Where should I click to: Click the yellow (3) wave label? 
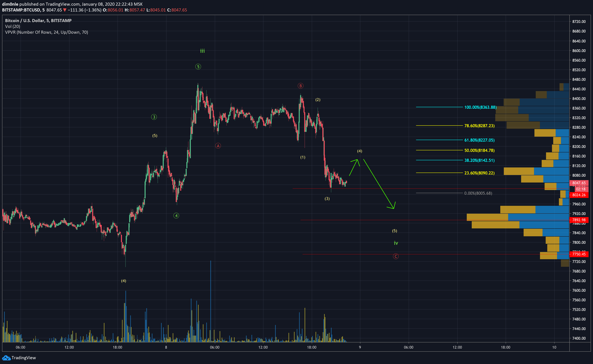tap(327, 199)
